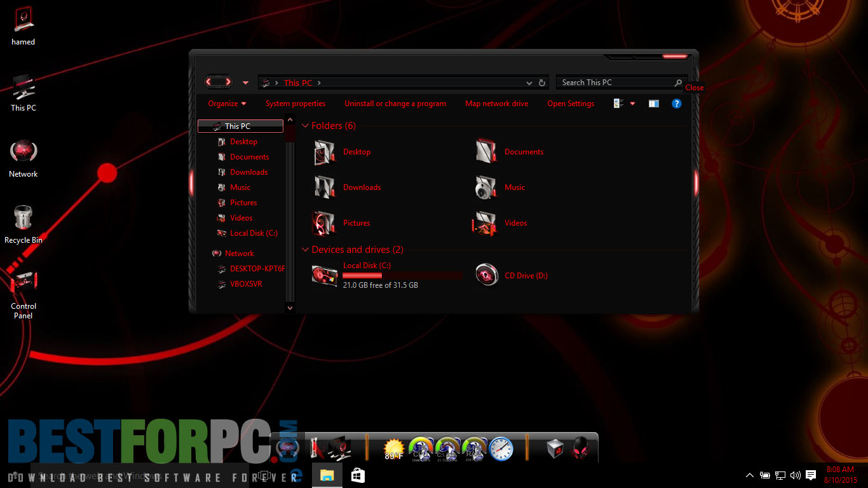868x488 pixels.
Task: Open Action Center notifications icon
Action: tap(811, 475)
